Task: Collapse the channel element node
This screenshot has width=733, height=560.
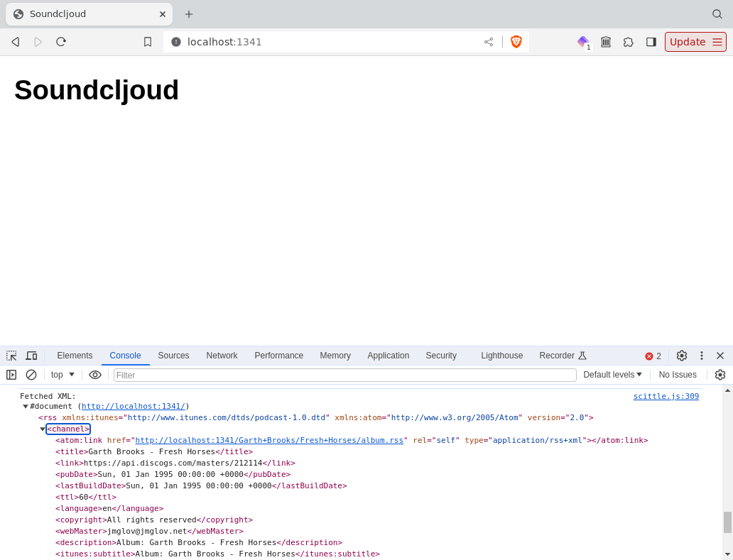Action: [x=43, y=429]
